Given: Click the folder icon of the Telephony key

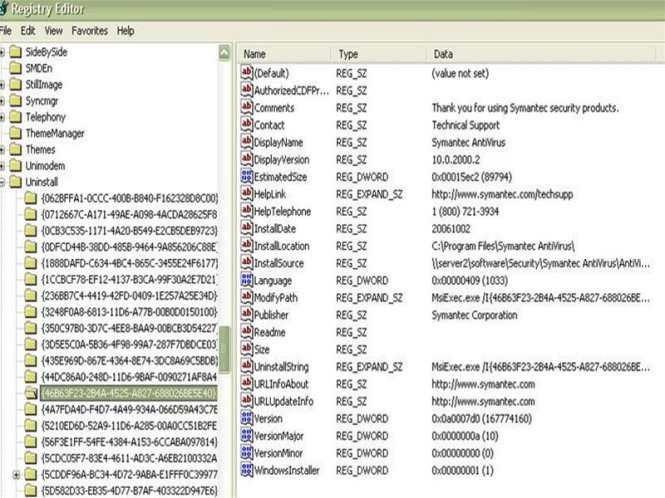Looking at the screenshot, I should pyautogui.click(x=15, y=117).
